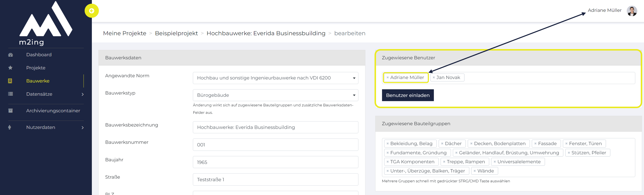
Task: Click the Nutzerdaten person icon
Action: tap(10, 127)
